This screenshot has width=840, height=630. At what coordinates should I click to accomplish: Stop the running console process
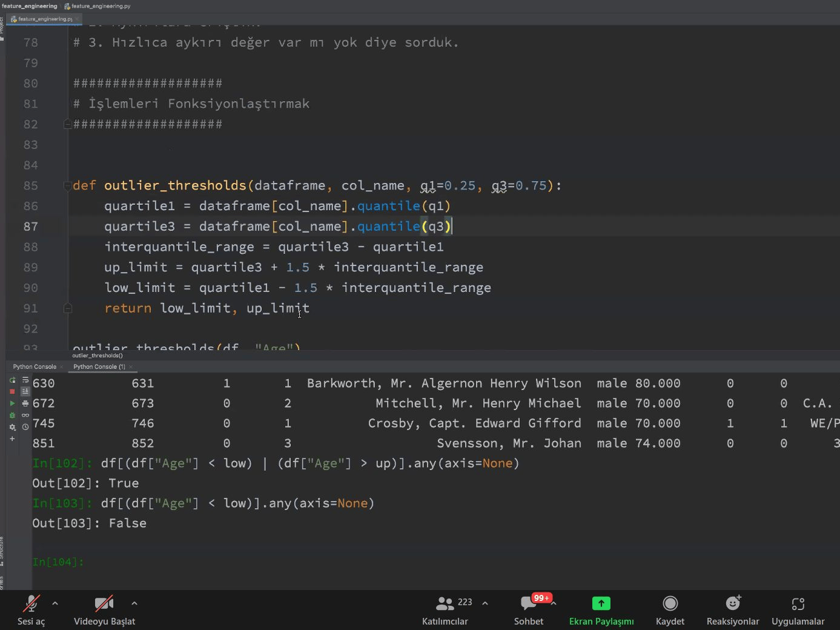[x=12, y=391]
